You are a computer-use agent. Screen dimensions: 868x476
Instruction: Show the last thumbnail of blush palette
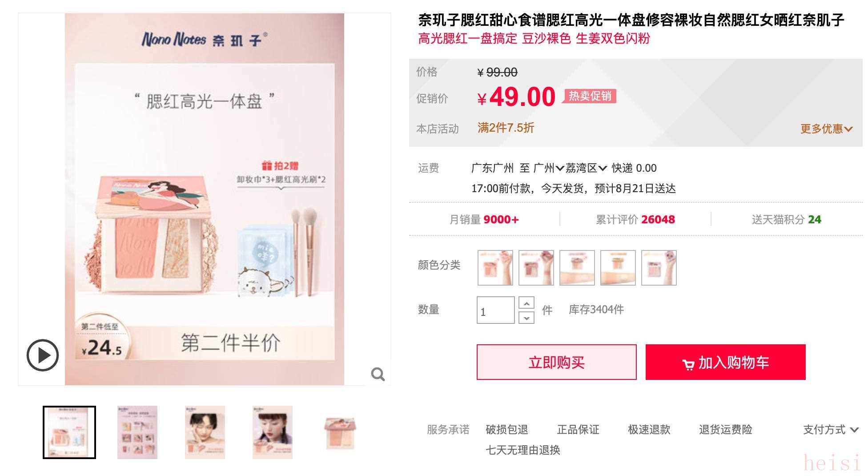pyautogui.click(x=340, y=432)
